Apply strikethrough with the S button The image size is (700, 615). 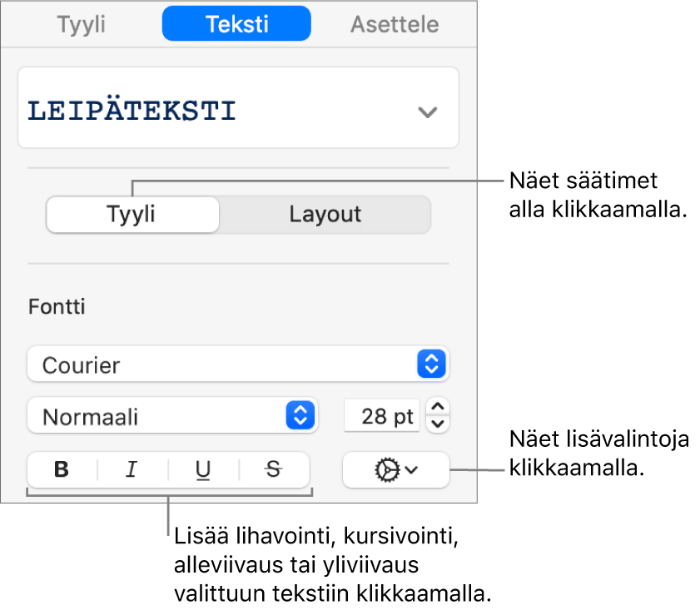tap(274, 469)
